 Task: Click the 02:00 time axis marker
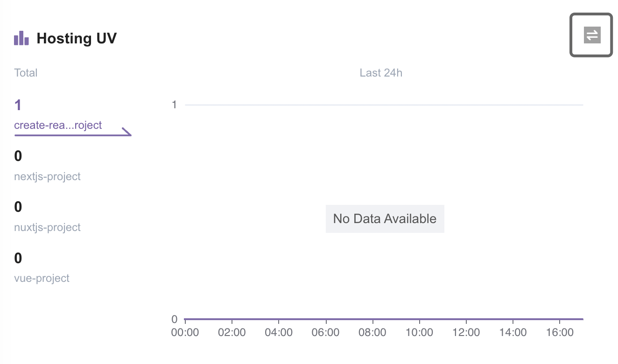click(232, 332)
